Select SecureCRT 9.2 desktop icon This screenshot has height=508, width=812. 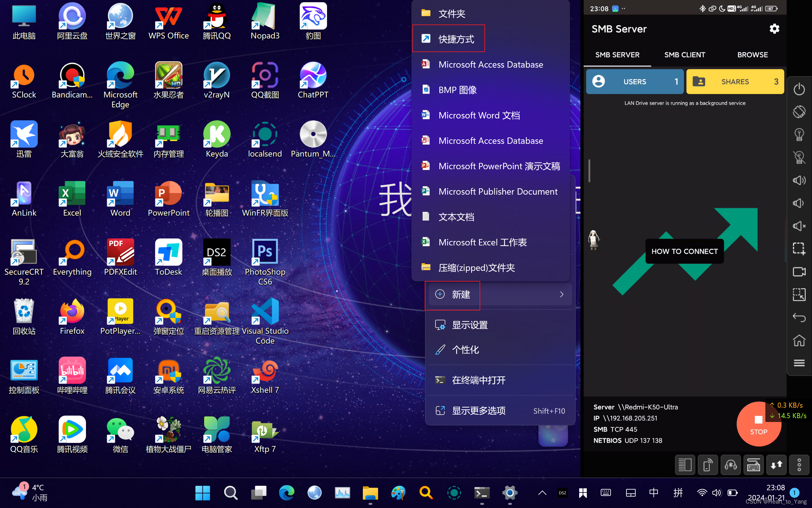pos(24,262)
